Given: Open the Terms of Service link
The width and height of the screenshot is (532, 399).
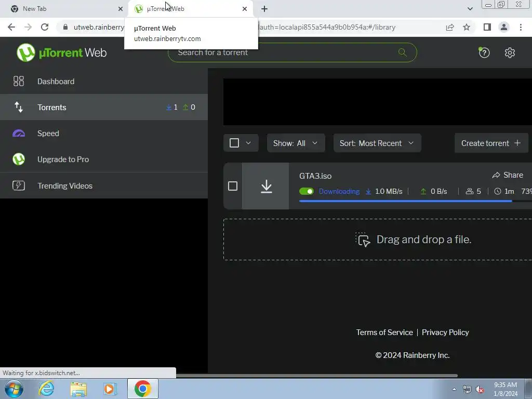Looking at the screenshot, I should pyautogui.click(x=384, y=332).
